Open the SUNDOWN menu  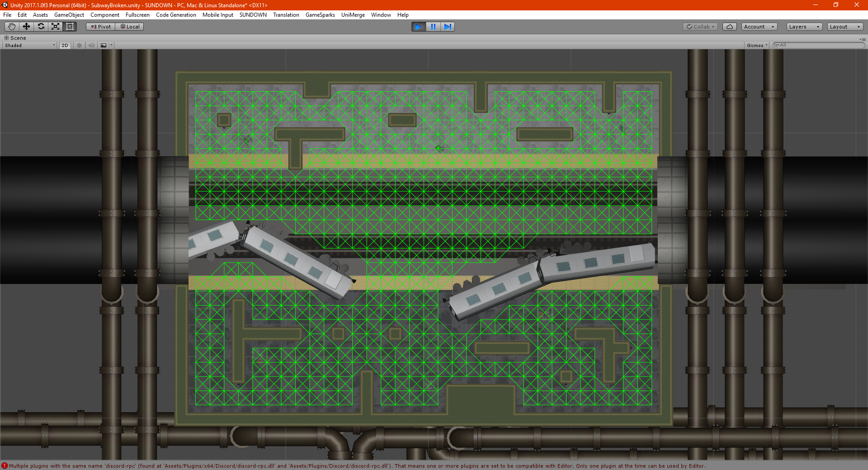click(x=253, y=15)
